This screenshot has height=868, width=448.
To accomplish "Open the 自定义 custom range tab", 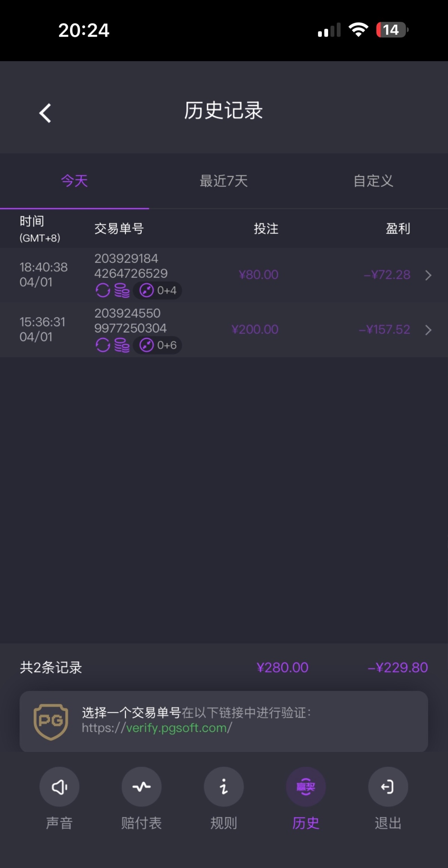I will pyautogui.click(x=373, y=181).
